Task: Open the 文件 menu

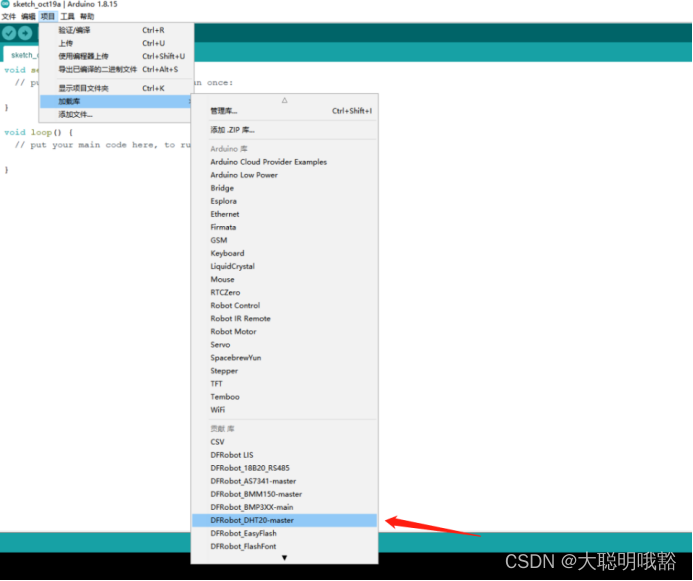Action: 8,17
